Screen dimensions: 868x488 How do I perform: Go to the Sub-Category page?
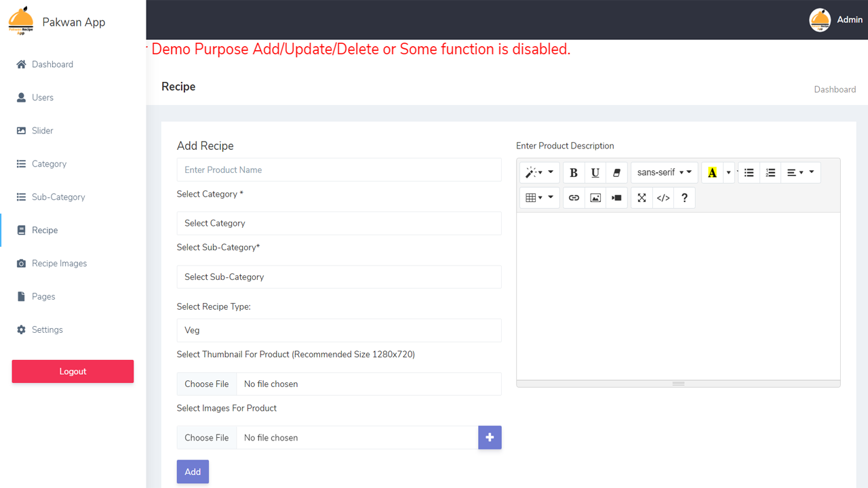pyautogui.click(x=73, y=197)
